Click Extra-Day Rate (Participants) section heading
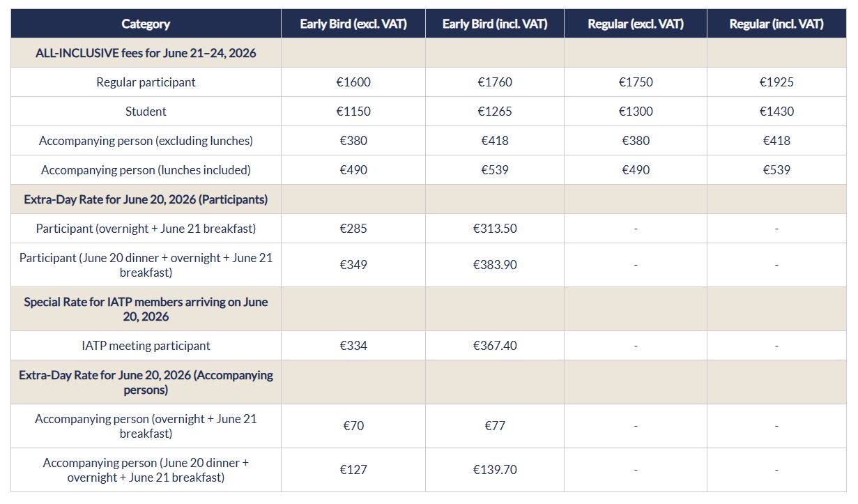Screen dimensions: 858x504 click(x=146, y=199)
